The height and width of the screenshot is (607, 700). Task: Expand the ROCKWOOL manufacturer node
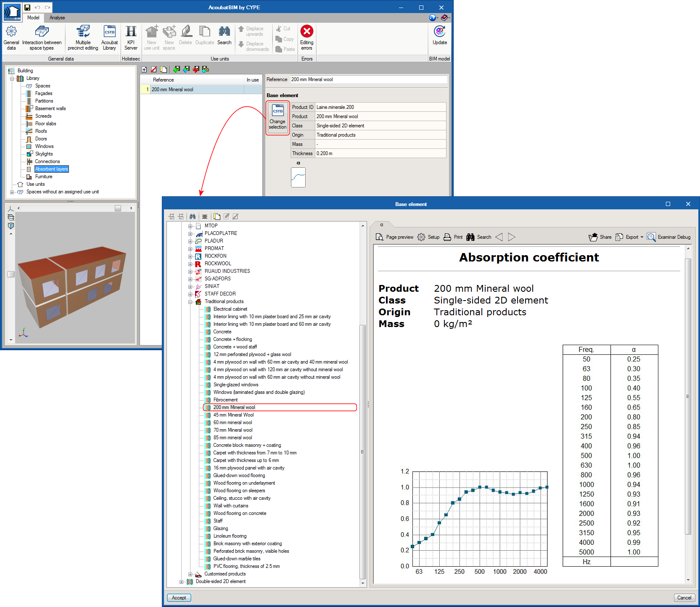click(x=190, y=264)
